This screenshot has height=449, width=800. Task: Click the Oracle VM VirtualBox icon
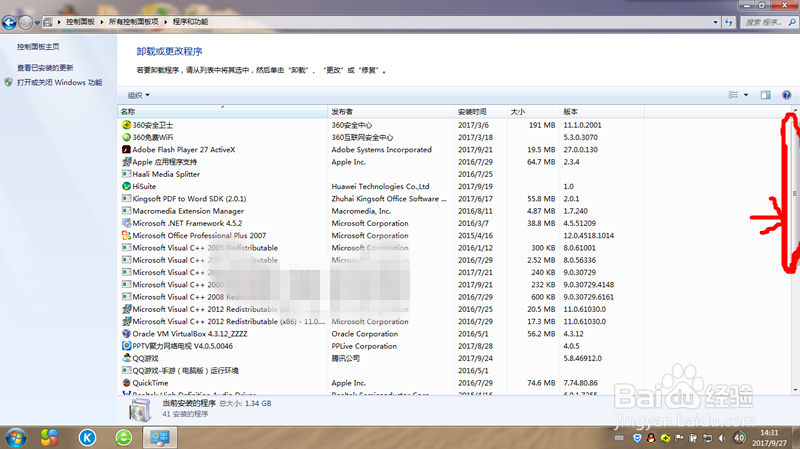[x=127, y=334]
